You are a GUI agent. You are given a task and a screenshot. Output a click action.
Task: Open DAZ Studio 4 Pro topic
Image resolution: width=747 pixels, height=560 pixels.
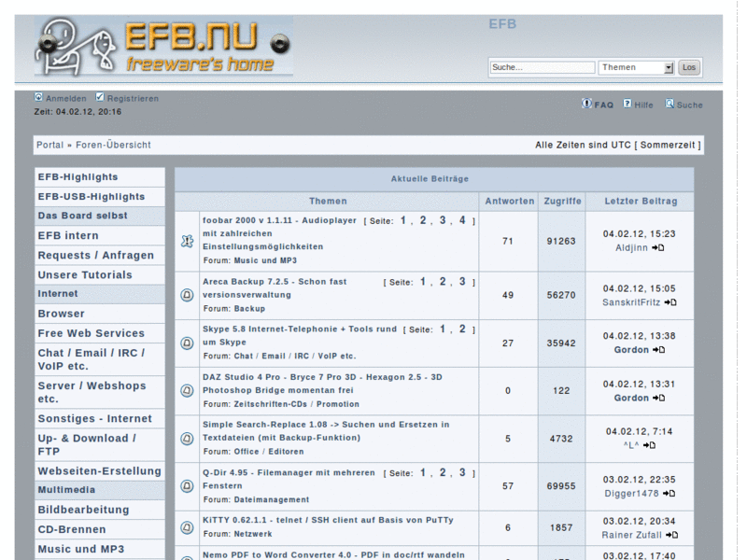[x=322, y=384]
